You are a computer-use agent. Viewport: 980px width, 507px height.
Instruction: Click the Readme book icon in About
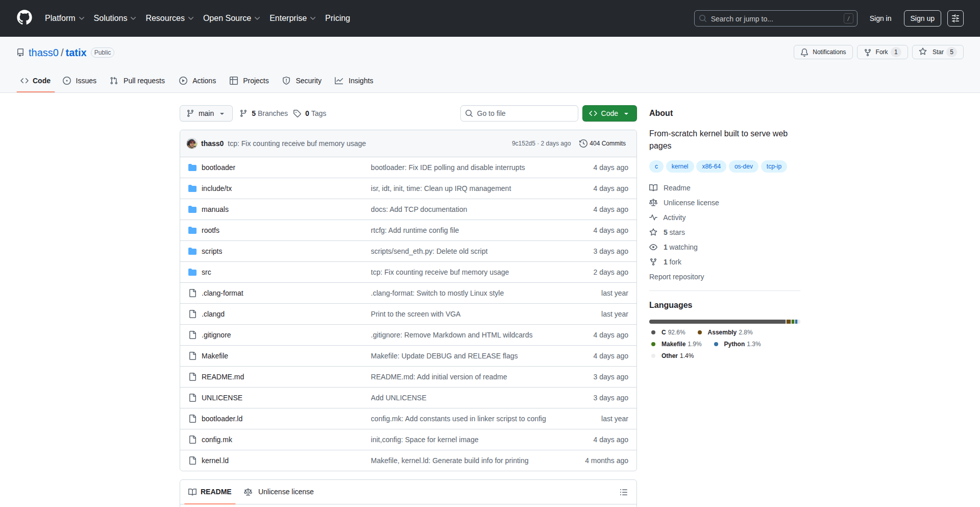[653, 188]
